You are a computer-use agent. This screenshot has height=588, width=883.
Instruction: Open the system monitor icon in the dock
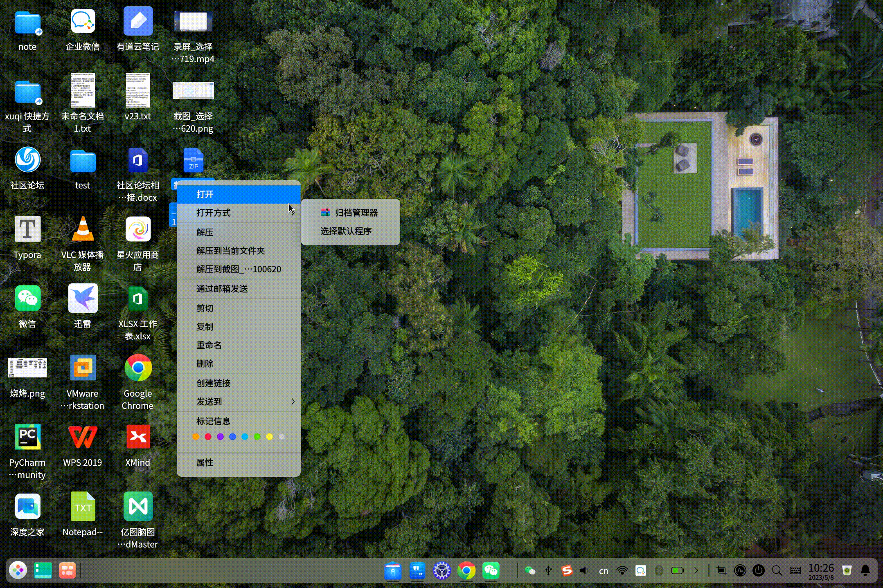(740, 570)
